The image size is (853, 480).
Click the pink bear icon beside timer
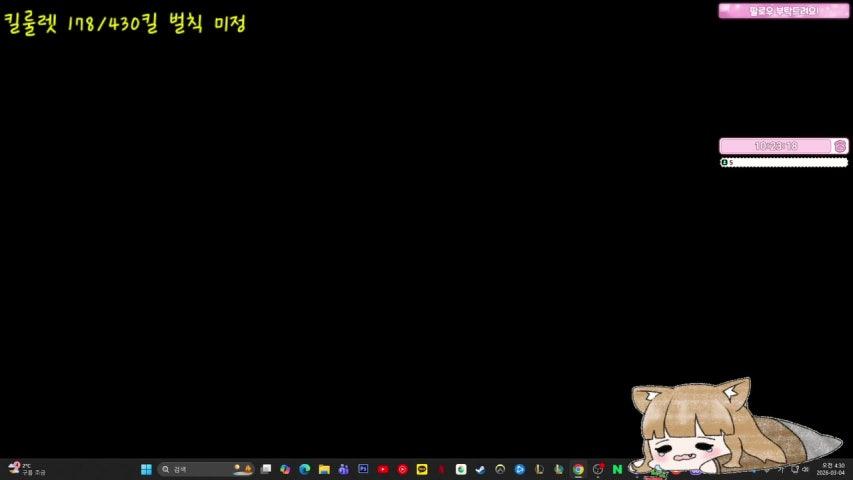840,146
